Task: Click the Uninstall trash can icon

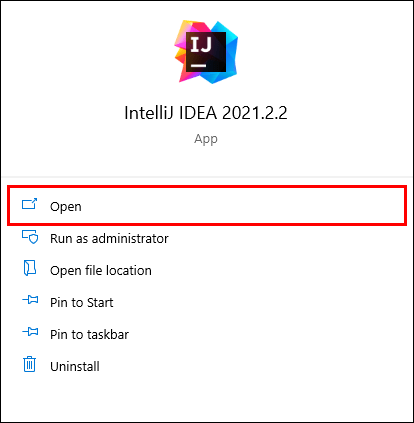Action: [x=30, y=364]
